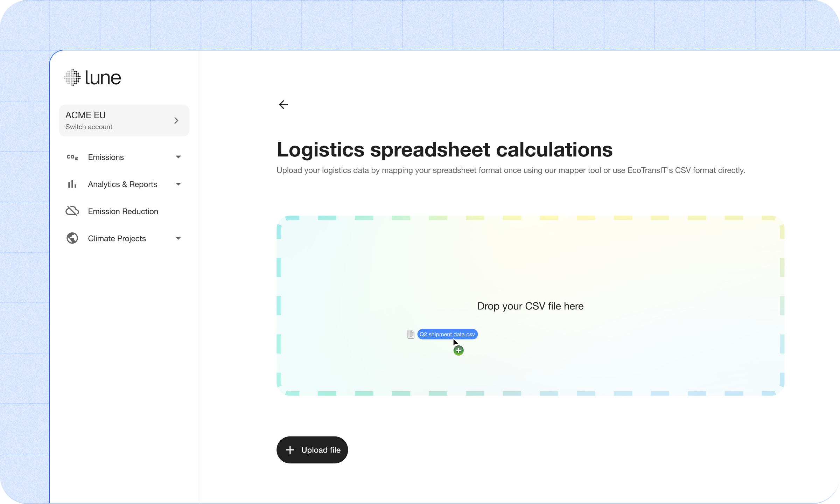
Task: Select Emission Reduction in the sidebar
Action: 123,211
